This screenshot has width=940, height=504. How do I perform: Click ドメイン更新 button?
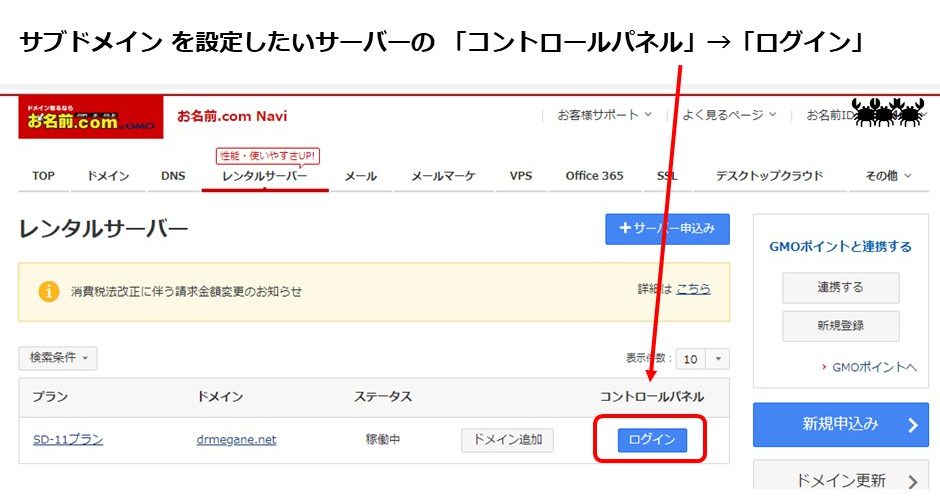pyautogui.click(x=840, y=477)
